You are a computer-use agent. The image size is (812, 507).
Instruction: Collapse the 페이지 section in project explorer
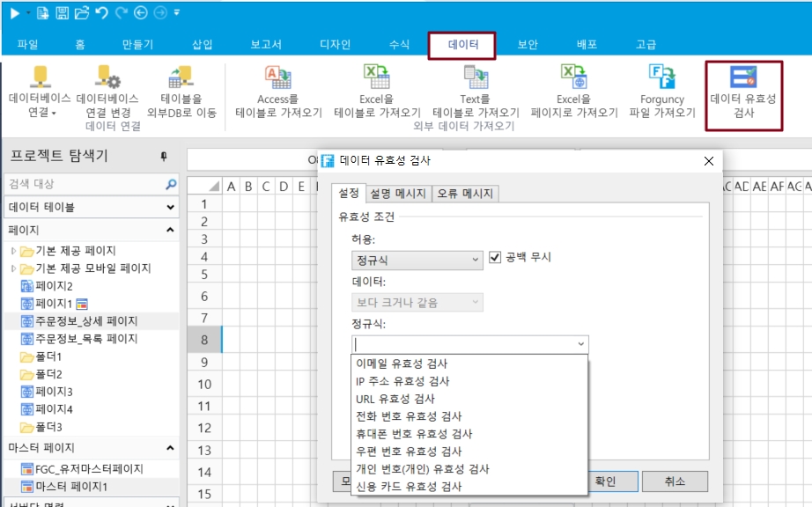coord(169,230)
